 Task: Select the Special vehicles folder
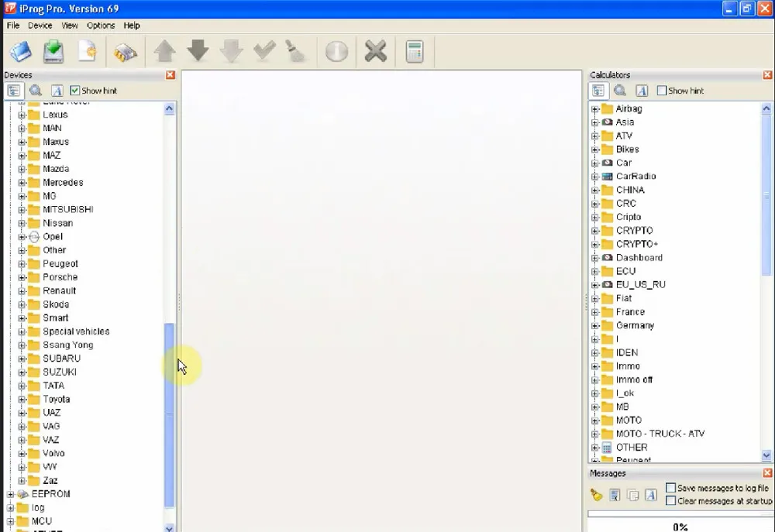tap(76, 331)
